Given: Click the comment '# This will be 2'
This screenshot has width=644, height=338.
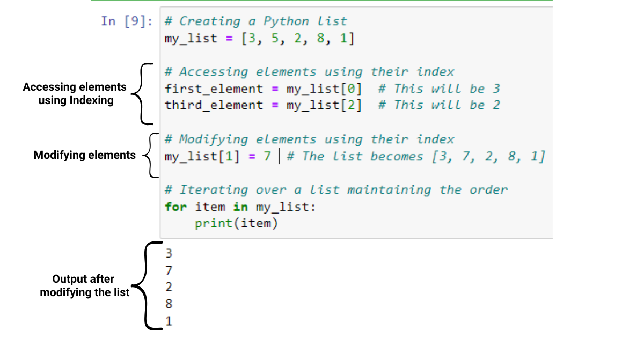Looking at the screenshot, I should pyautogui.click(x=439, y=105).
